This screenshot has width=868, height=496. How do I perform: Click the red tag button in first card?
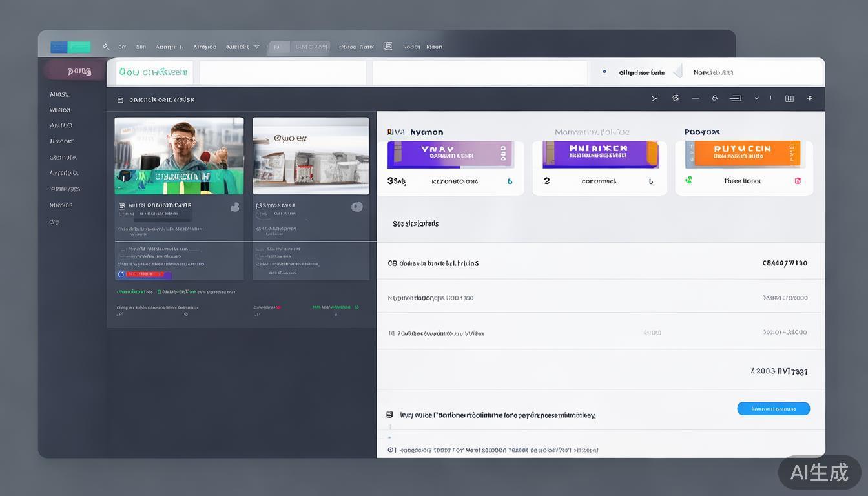(x=144, y=274)
